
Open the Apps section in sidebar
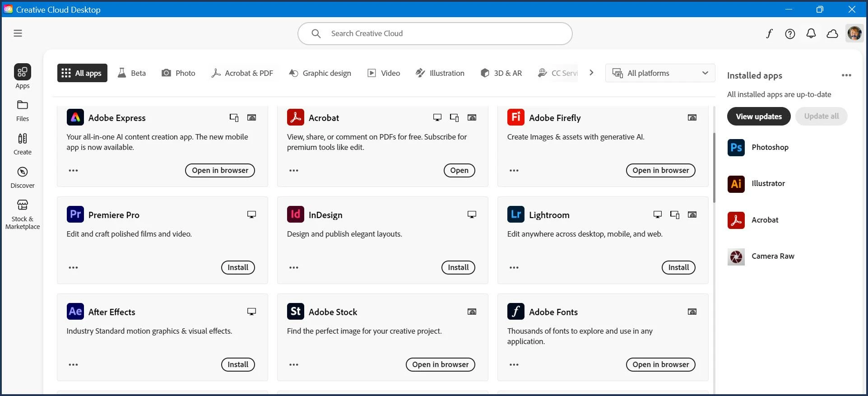coord(22,76)
